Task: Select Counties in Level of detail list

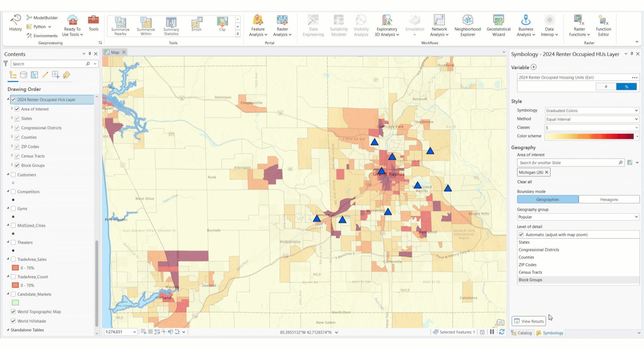Action: coord(526,257)
